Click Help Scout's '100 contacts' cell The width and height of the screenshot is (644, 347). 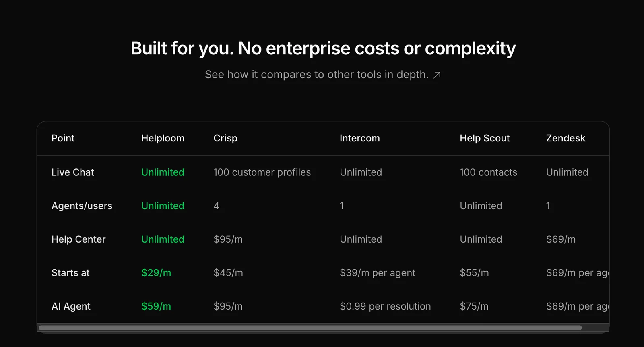488,172
